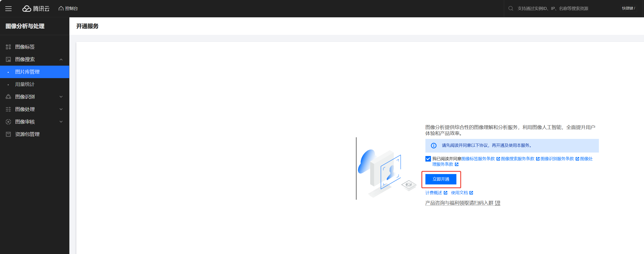The height and width of the screenshot is (254, 644).
Task: Click the 开通服务 page heading
Action: 87,26
